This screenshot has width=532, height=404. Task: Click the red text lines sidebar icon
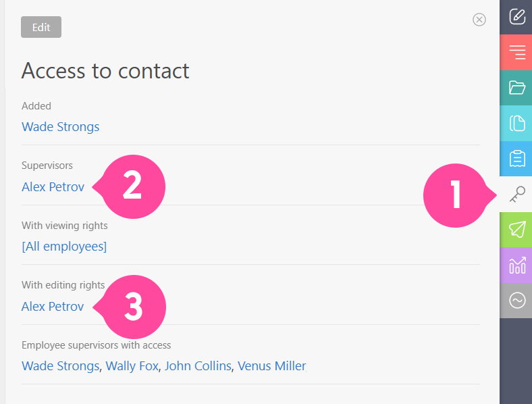pos(516,52)
